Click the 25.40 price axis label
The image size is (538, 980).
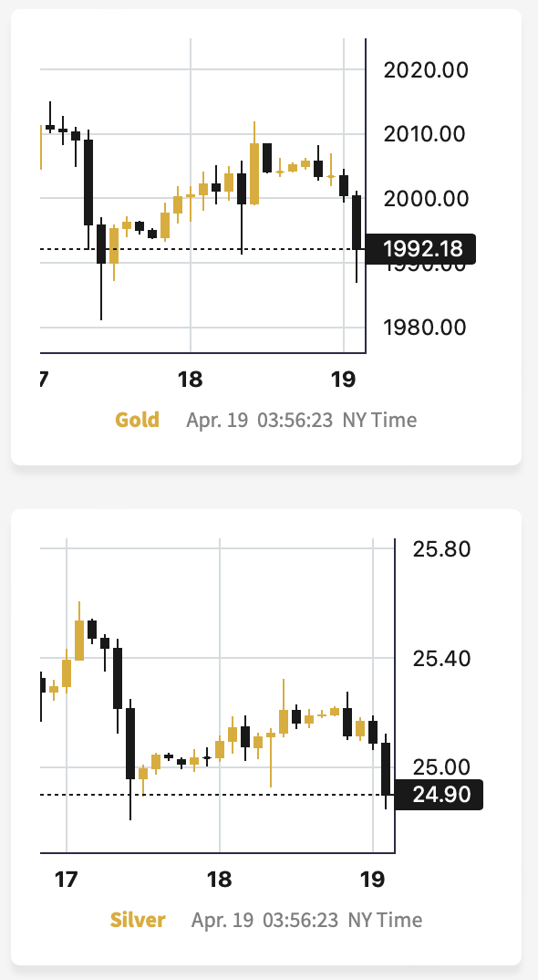(441, 658)
